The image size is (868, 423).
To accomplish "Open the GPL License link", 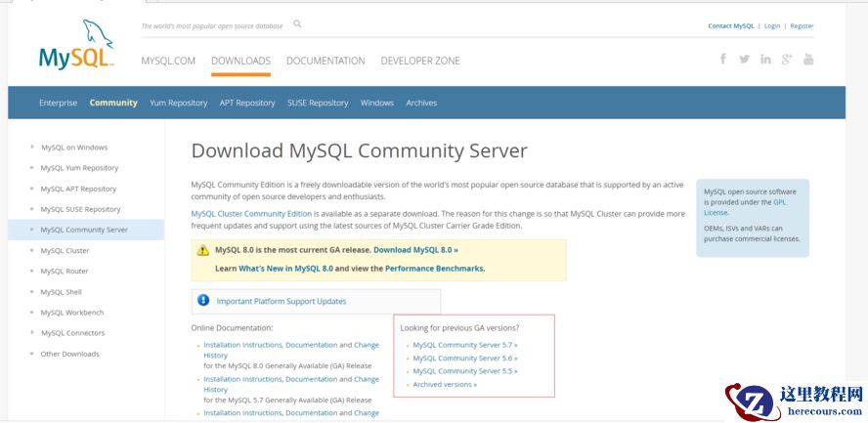I will 745,207.
